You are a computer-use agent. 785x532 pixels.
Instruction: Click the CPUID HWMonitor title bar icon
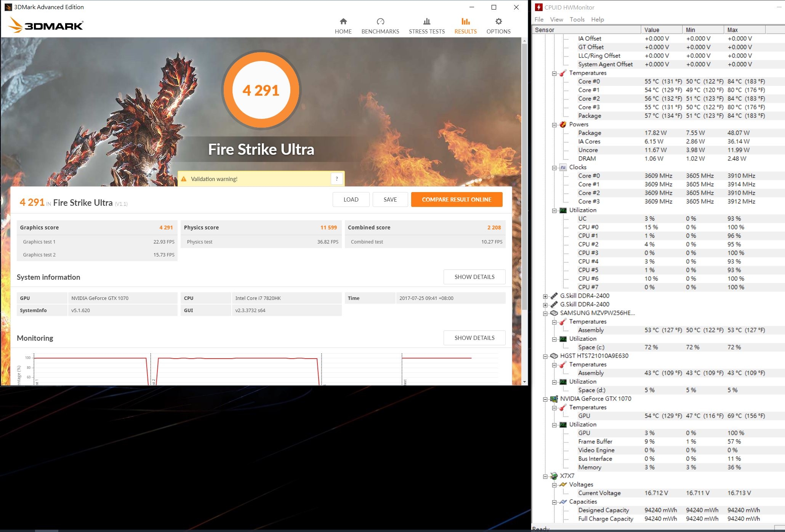(539, 7)
